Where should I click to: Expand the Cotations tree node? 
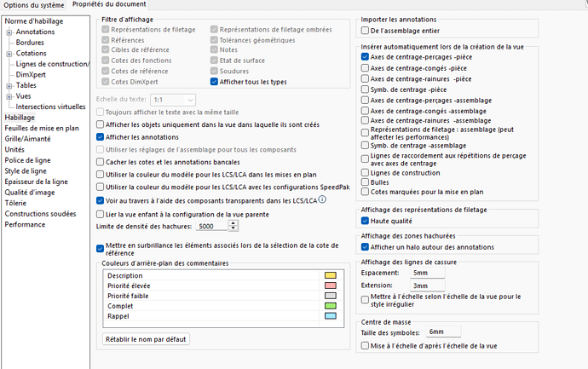9,54
